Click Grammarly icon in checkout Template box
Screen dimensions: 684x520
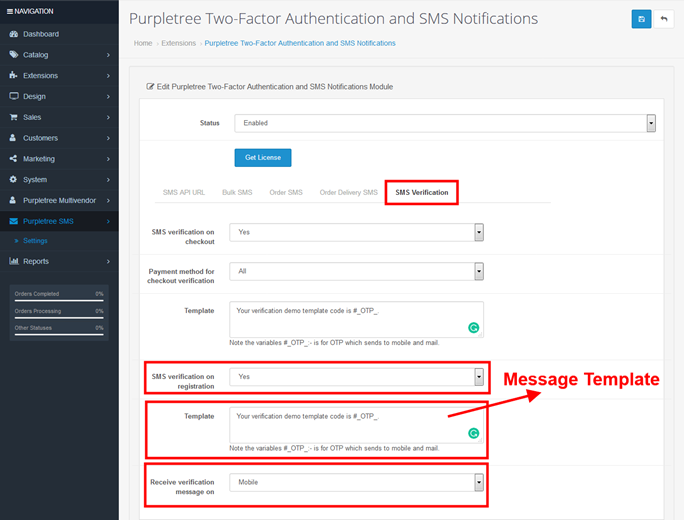pyautogui.click(x=473, y=328)
